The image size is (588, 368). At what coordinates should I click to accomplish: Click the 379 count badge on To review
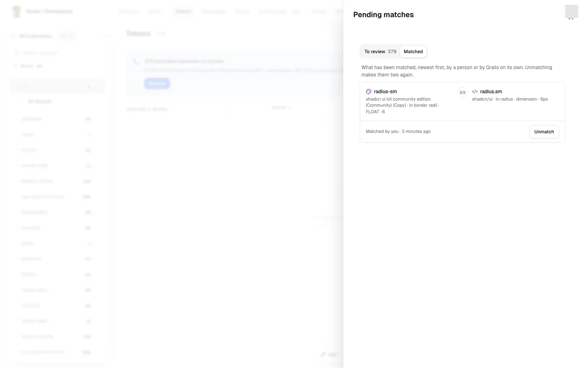click(392, 52)
